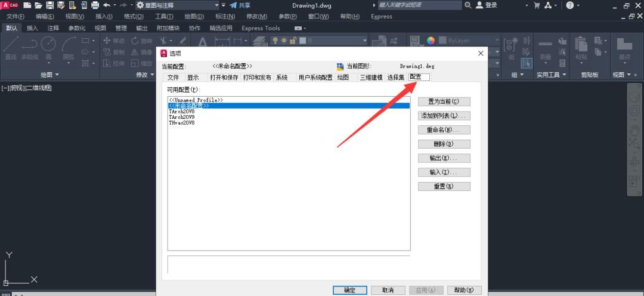
Task: Click the AutoCAD application logo button
Action: point(10,5)
